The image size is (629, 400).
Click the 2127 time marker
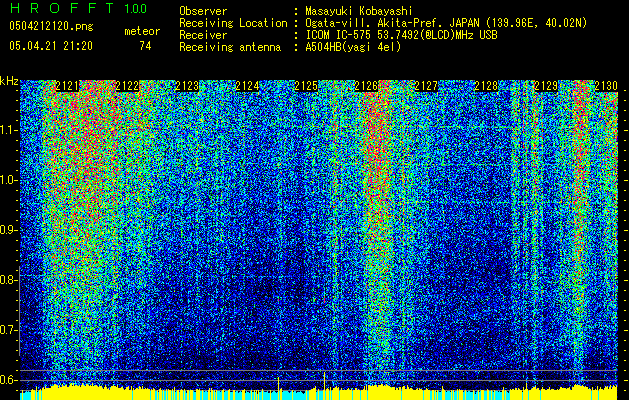[426, 86]
